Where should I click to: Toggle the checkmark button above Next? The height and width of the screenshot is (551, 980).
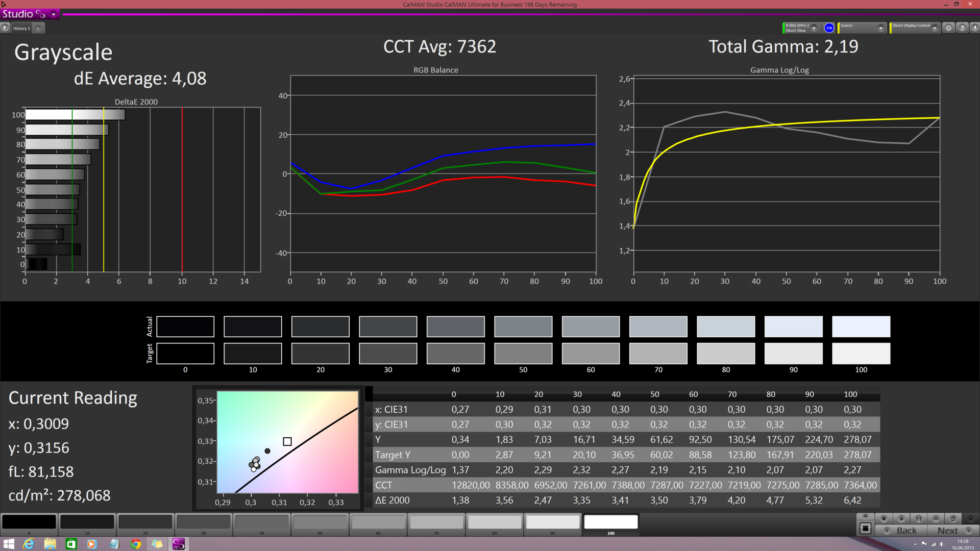(970, 519)
